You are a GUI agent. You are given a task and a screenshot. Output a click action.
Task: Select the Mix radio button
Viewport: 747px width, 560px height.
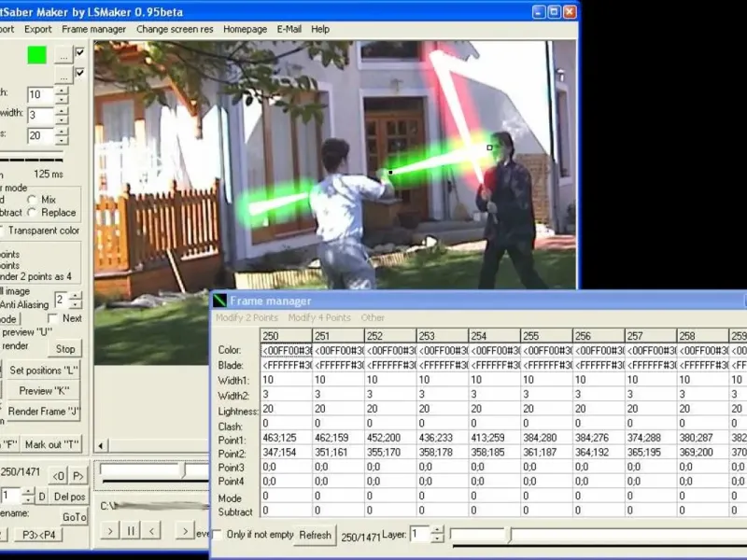pos(32,200)
